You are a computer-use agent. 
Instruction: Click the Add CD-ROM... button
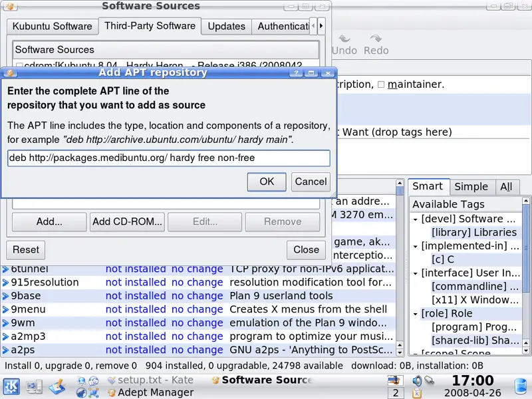127,222
